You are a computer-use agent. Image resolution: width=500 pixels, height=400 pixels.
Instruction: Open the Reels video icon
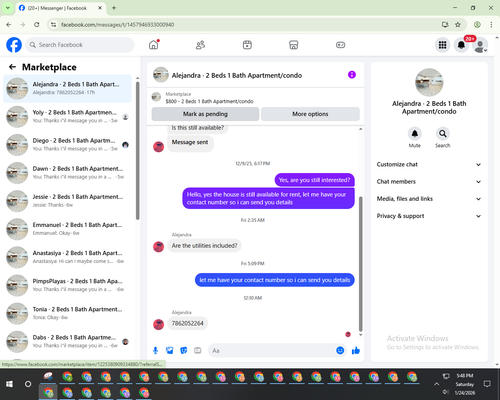coord(247,45)
